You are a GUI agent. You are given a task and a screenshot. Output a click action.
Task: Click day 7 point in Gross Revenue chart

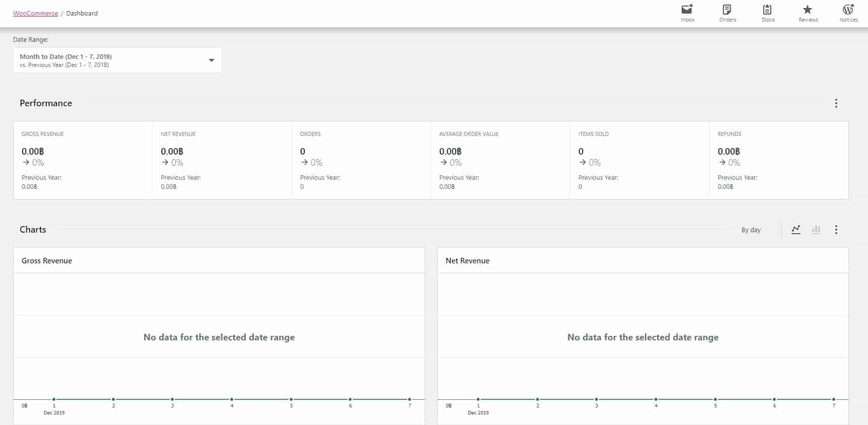pyautogui.click(x=410, y=399)
